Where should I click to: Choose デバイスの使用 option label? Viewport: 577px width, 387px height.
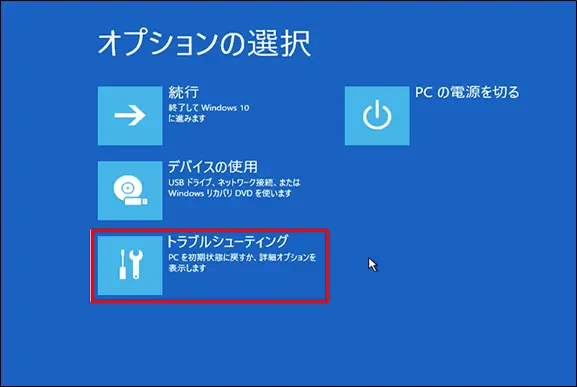tap(213, 167)
